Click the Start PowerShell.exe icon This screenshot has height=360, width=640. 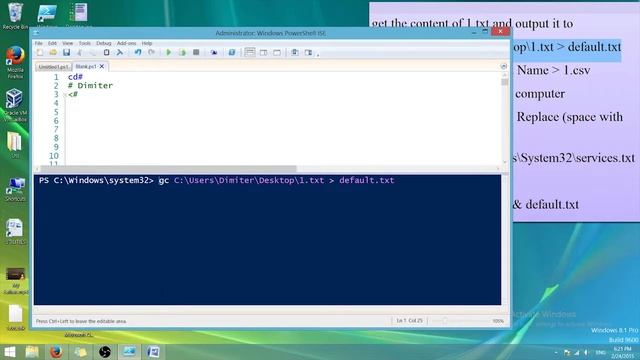pyautogui.click(x=232, y=52)
